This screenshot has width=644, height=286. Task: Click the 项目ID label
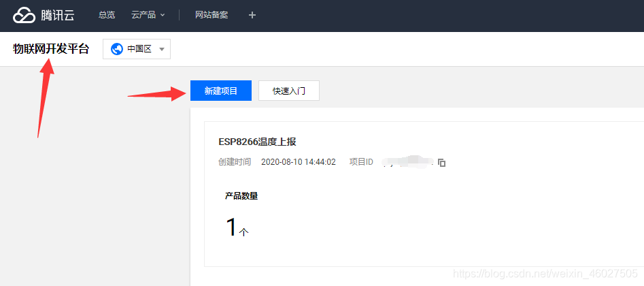click(361, 162)
